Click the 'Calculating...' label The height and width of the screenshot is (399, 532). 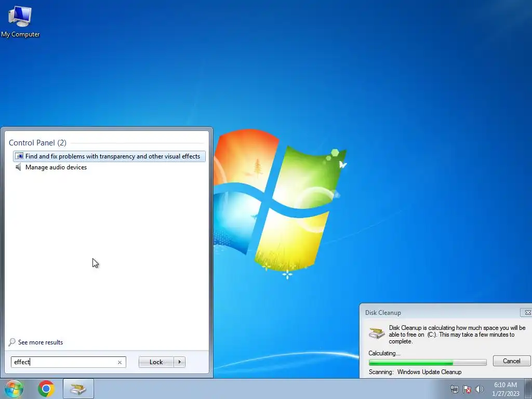pyautogui.click(x=384, y=353)
